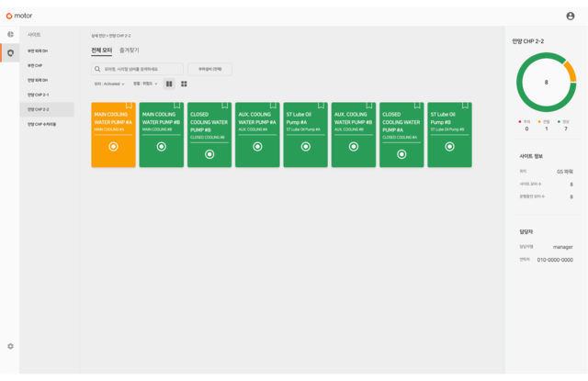
Task: Bookmark the ST Lube Oil Pump #B card
Action: [465, 106]
